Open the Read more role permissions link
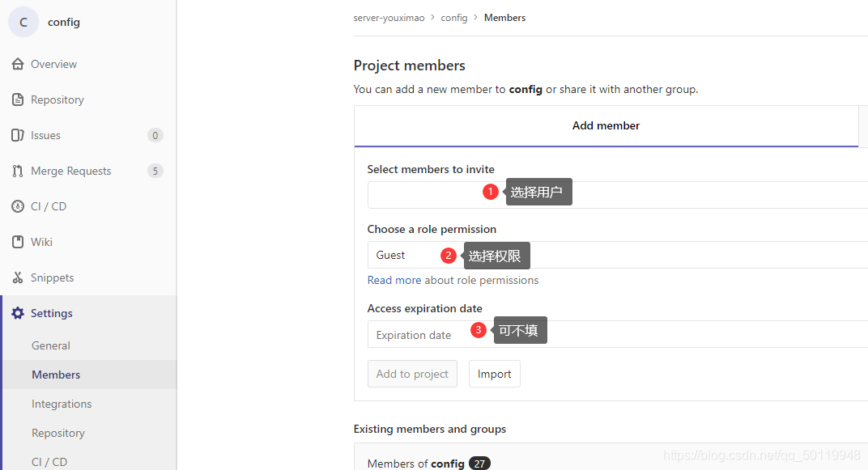868x470 pixels. coord(394,280)
